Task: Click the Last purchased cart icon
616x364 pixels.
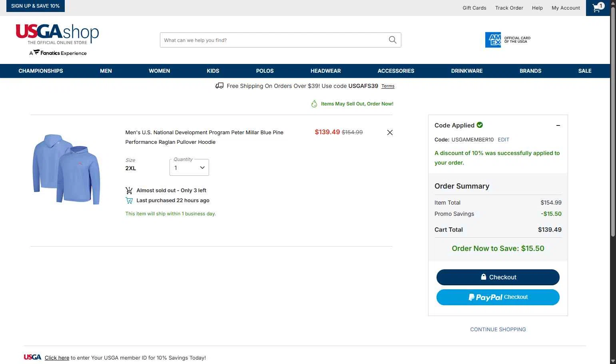Action: 129,201
